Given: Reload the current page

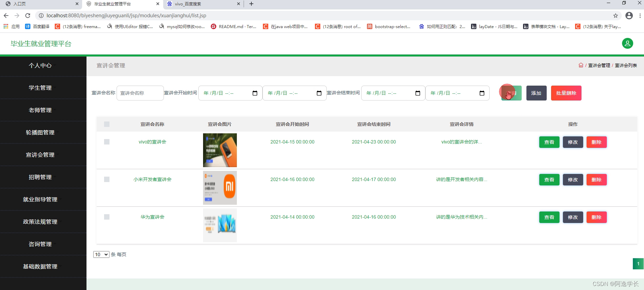Looking at the screenshot, I should (x=28, y=16).
